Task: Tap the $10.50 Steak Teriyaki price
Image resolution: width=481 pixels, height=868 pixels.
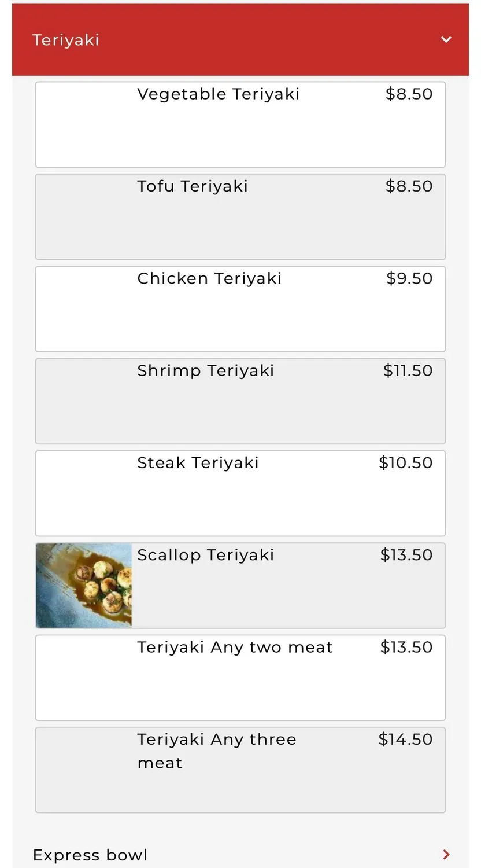Action: [x=405, y=463]
